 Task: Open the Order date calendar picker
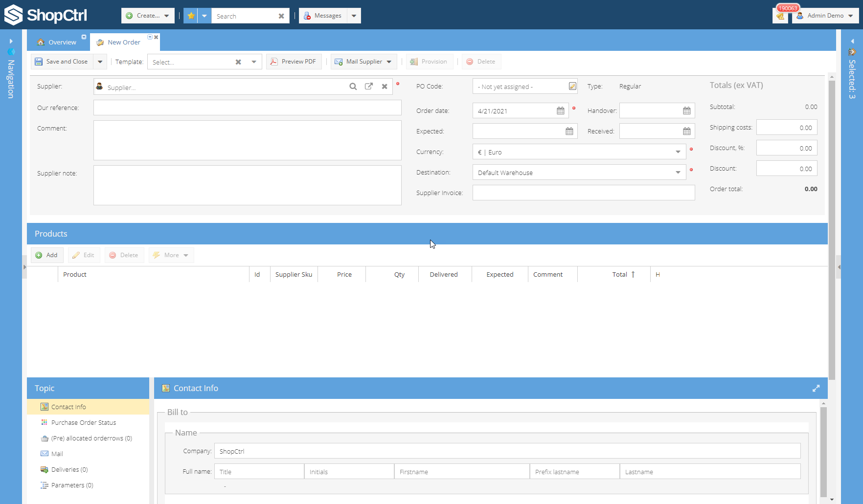[x=561, y=111]
